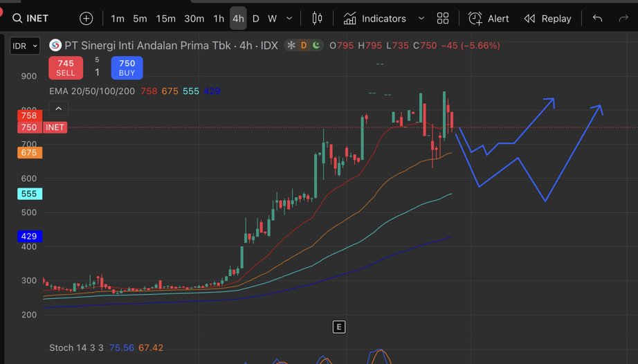Click EMA value 758 in legend
This screenshot has height=364, width=638.
click(x=149, y=91)
